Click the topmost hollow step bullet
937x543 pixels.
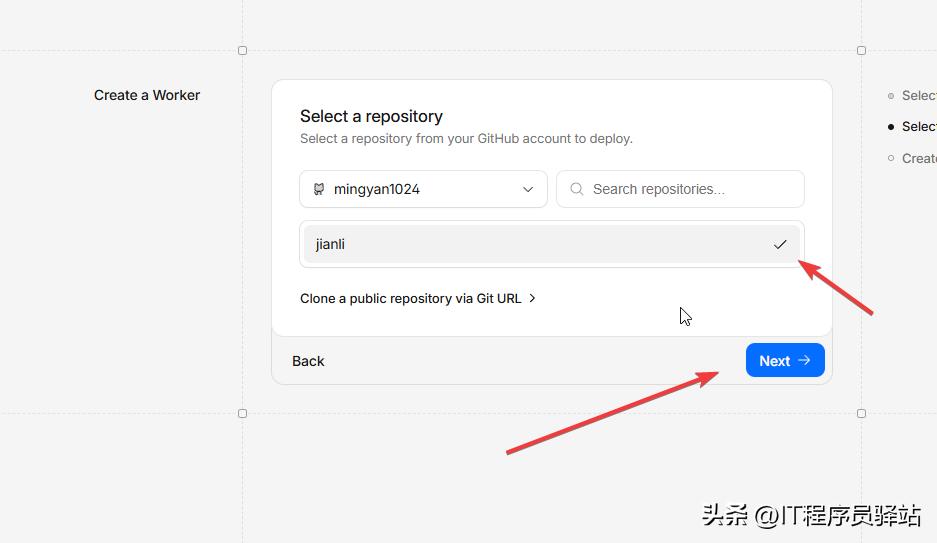[x=891, y=96]
